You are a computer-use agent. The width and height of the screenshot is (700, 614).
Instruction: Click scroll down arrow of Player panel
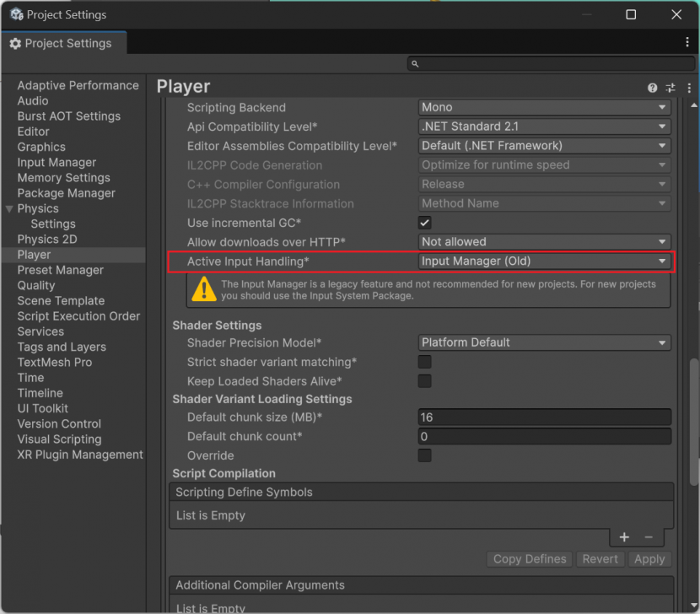[693, 606]
